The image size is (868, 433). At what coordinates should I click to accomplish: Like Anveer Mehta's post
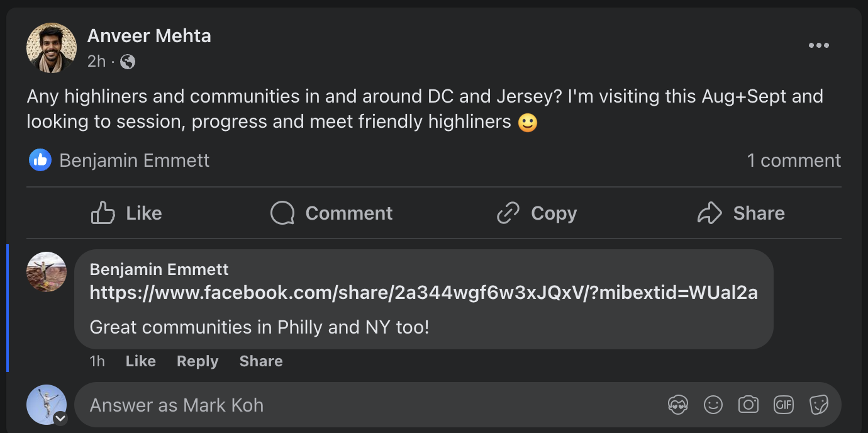pos(126,213)
